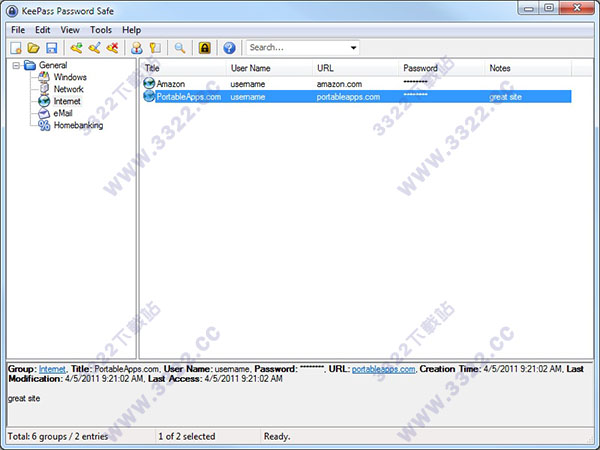Open the Help menu

point(131,30)
